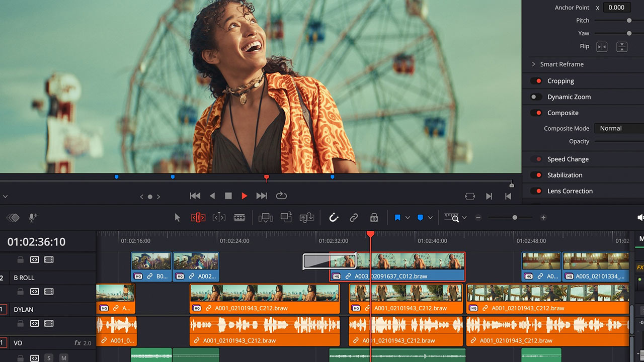Screen dimensions: 644x362
Task: Click the Insert Clip toolbar icon
Action: coord(265,218)
